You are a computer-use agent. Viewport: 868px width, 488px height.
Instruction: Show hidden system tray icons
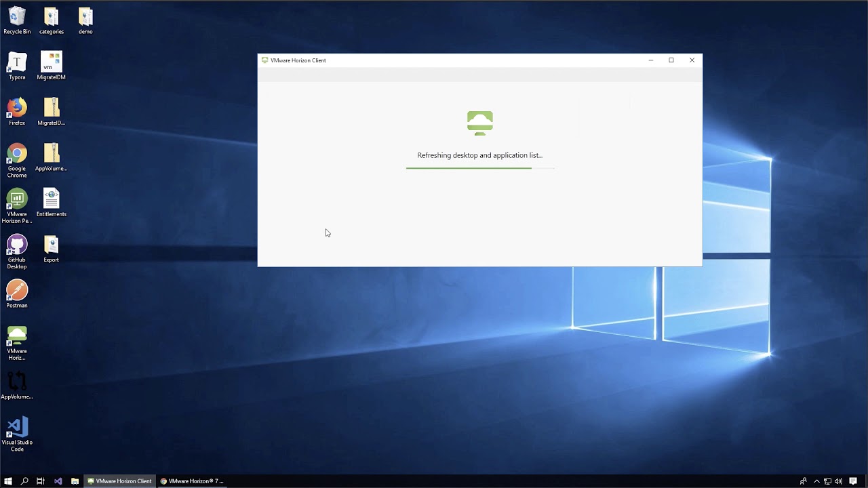click(x=816, y=481)
